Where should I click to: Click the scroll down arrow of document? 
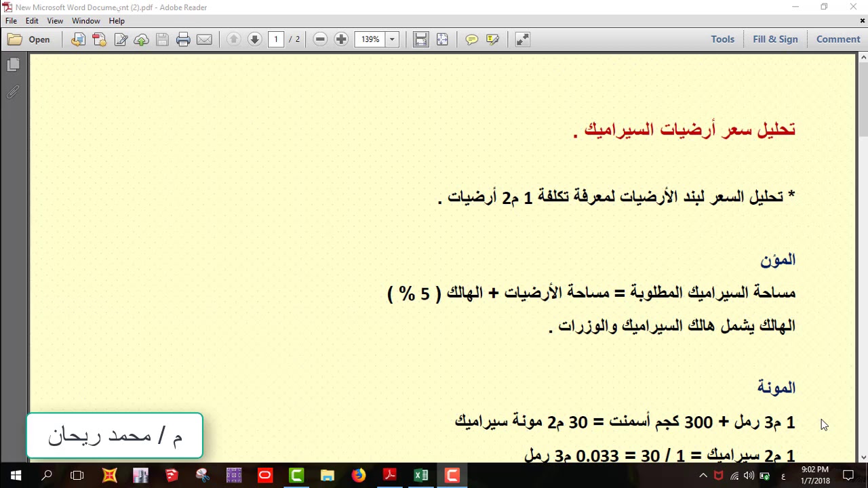[x=863, y=457]
